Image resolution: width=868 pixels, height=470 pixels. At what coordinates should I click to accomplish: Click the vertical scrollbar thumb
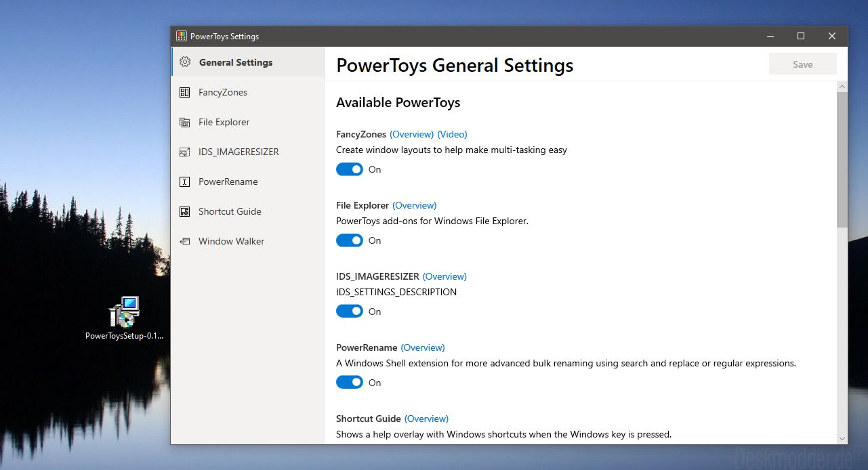point(842,160)
